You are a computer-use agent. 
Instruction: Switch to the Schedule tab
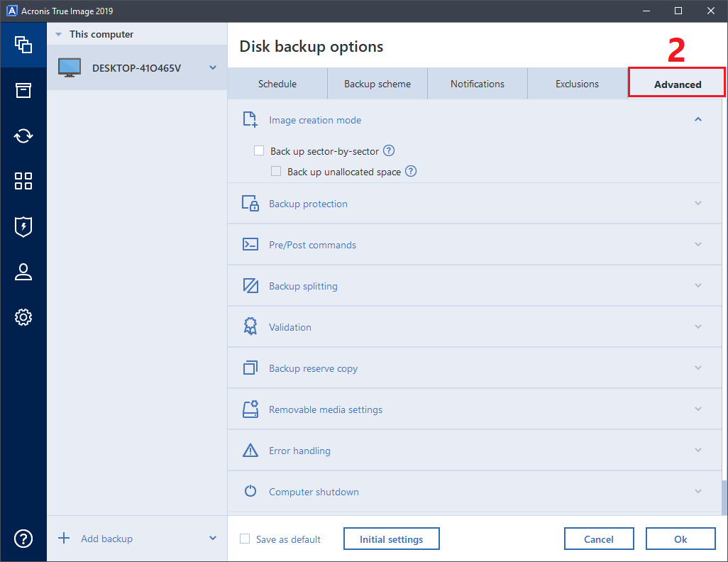277,84
